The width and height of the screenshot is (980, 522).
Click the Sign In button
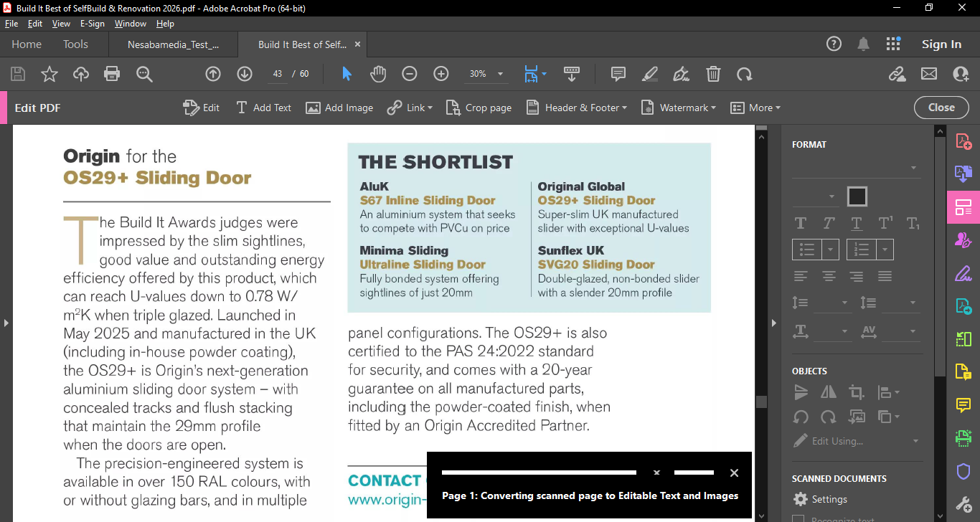pos(941,44)
